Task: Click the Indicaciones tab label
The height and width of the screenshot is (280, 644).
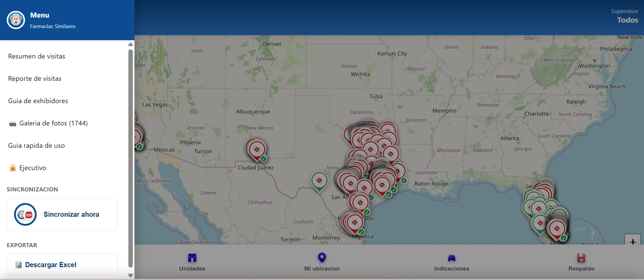Action: pyautogui.click(x=451, y=269)
